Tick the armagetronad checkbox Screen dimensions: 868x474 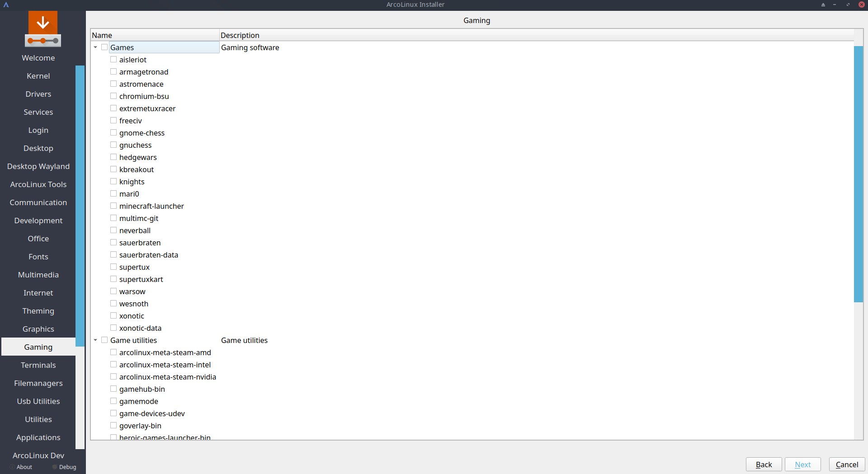point(113,72)
